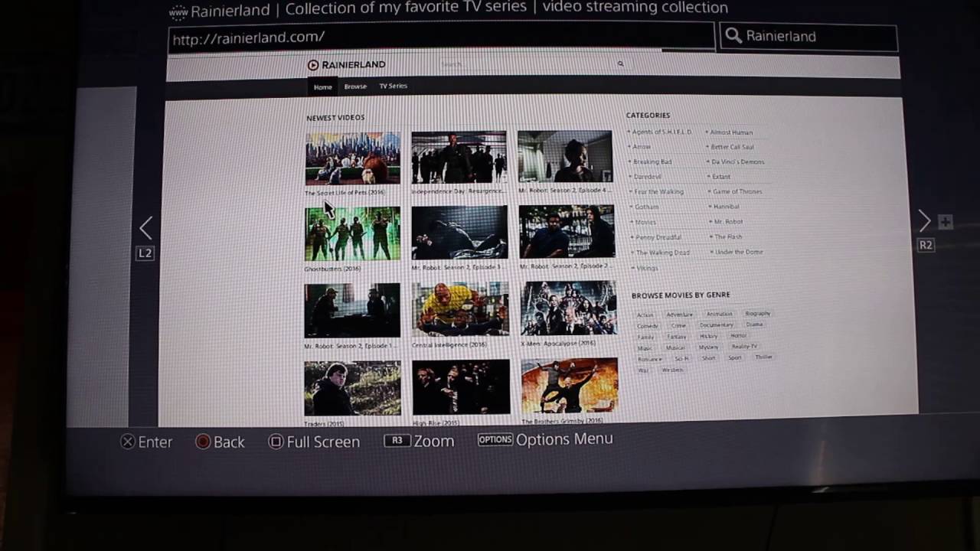
Task: Open The Flash category link
Action: pos(728,237)
